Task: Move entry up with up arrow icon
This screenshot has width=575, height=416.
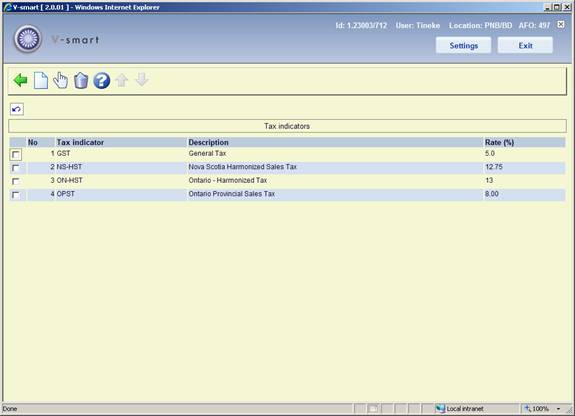Action: [x=122, y=80]
